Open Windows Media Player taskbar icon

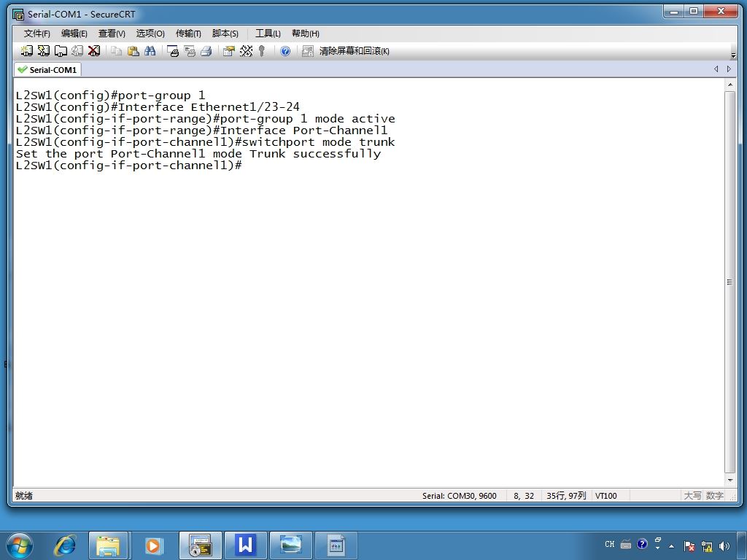tap(153, 545)
